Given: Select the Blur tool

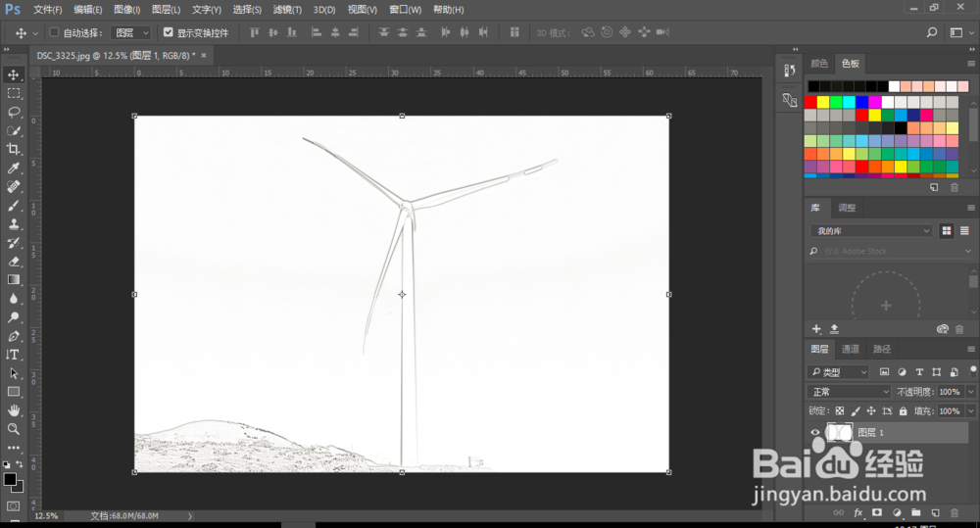Looking at the screenshot, I should coord(13,299).
